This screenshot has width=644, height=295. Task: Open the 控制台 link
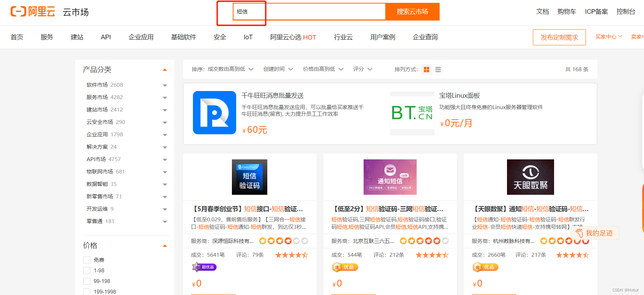coord(626,12)
